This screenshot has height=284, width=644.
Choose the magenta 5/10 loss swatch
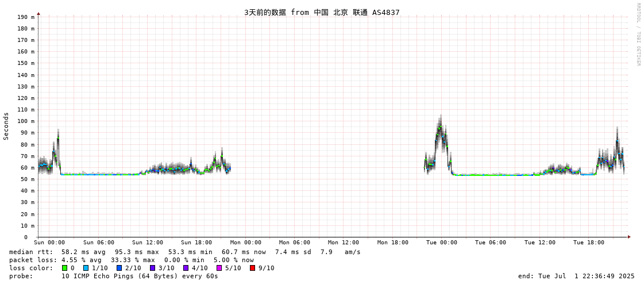click(x=219, y=268)
